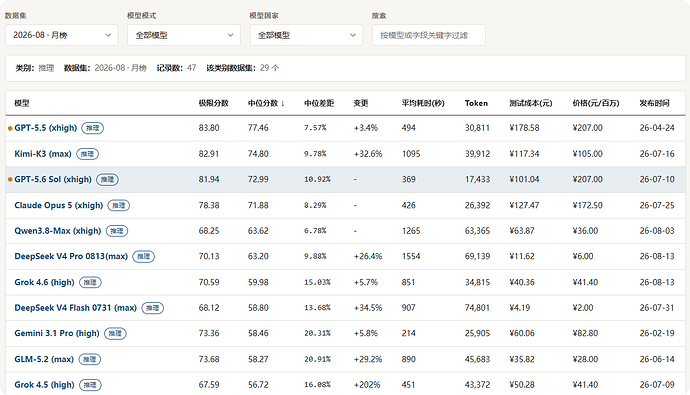
Task: Sort by the 模型 column header
Action: (x=22, y=103)
